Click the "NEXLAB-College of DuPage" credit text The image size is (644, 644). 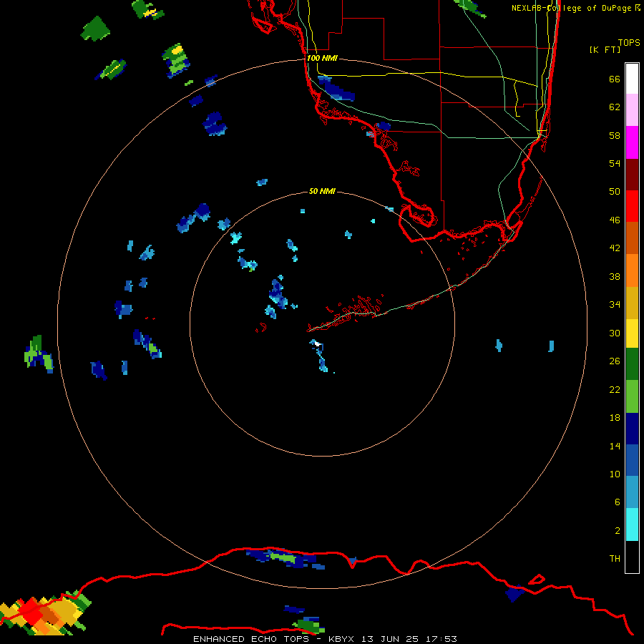[x=572, y=8]
